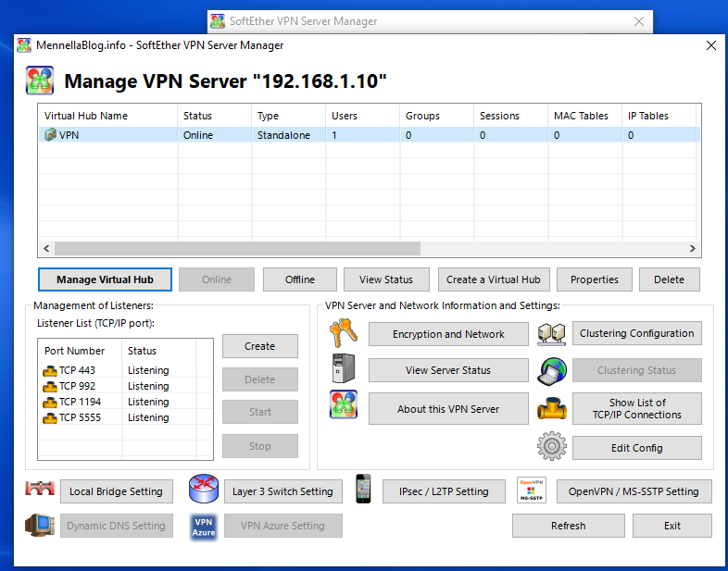
Task: Click the icon in background SoftEther VPN Server Manager window
Action: 218,21
